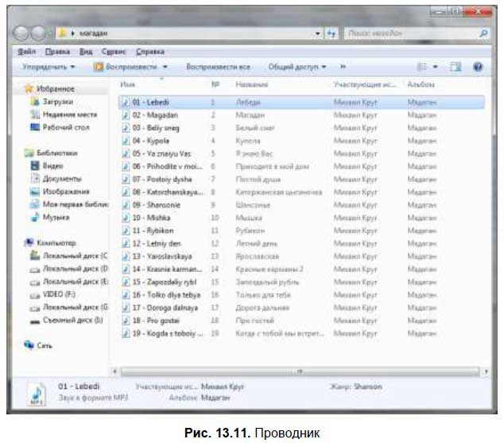Click the Загрузки folder icon in sidebar
504x443 pixels.
pos(35,102)
